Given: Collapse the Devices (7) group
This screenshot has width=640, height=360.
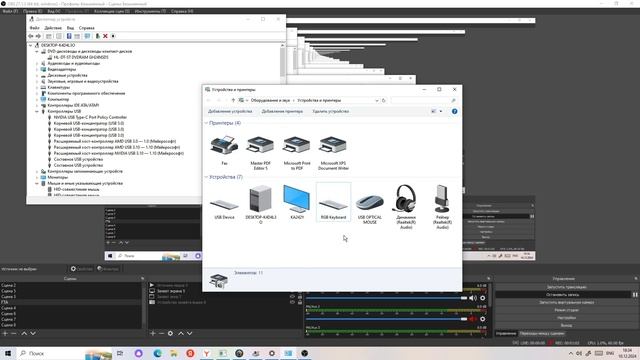Looking at the screenshot, I should pyautogui.click(x=206, y=177).
